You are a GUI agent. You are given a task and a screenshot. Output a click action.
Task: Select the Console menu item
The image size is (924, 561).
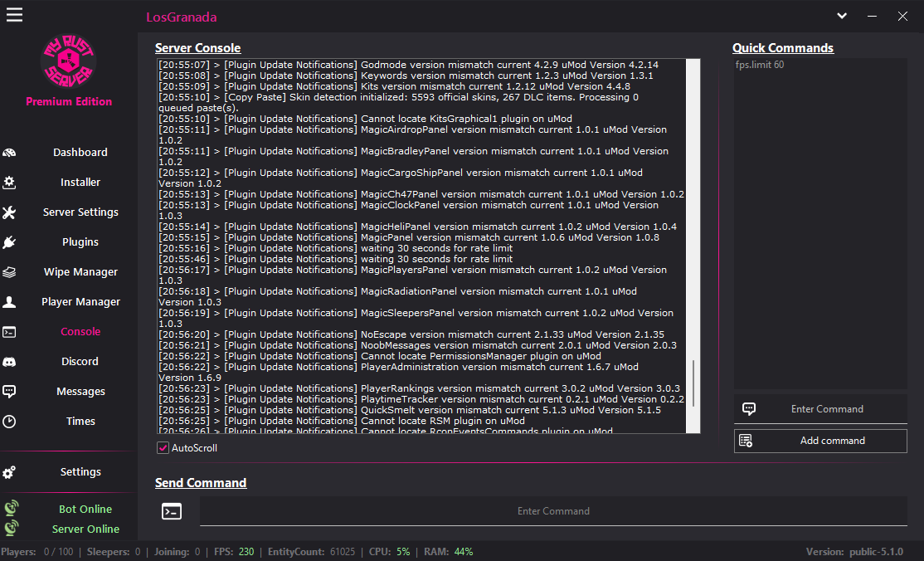(x=80, y=331)
